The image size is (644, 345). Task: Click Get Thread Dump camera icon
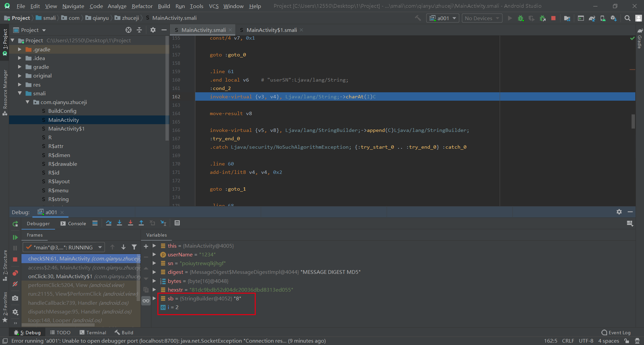point(15,298)
